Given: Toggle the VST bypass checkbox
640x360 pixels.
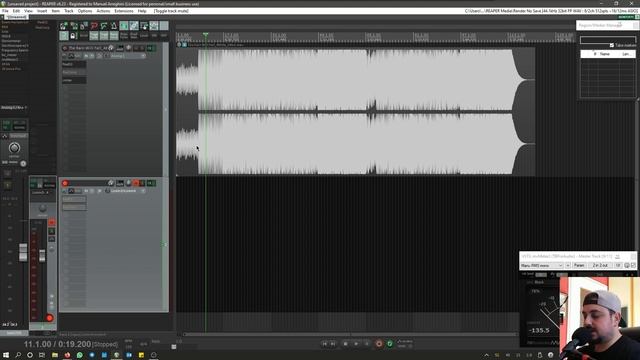Looking at the screenshot, I should 633,265.
